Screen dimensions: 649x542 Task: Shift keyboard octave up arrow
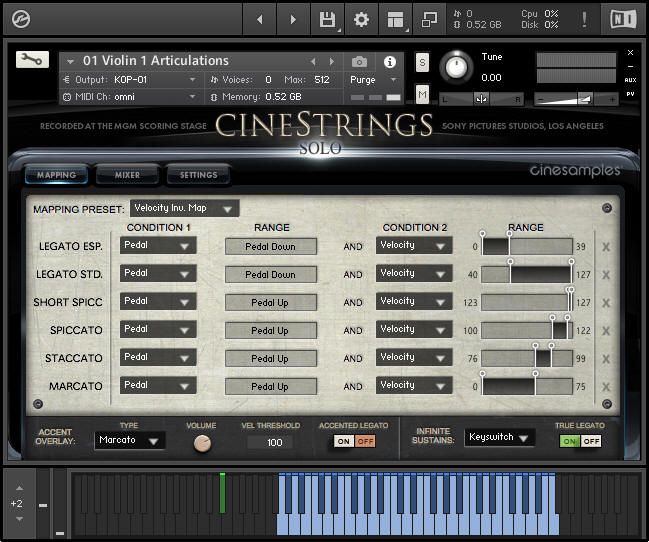(19, 488)
